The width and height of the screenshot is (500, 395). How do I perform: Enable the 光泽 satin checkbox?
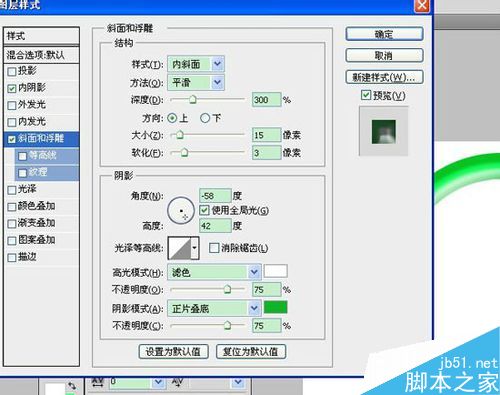pyautogui.click(x=12, y=190)
